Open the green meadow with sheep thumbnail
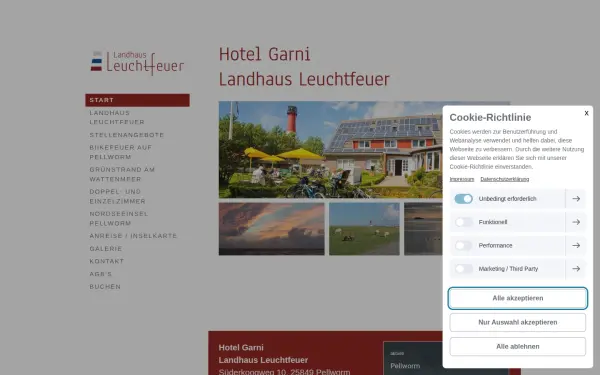Screen dimensions: 600x375 364,229
